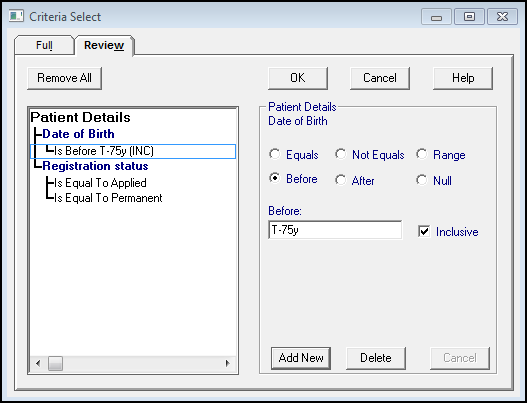Select the Review tab
The height and width of the screenshot is (403, 527).
[x=104, y=45]
